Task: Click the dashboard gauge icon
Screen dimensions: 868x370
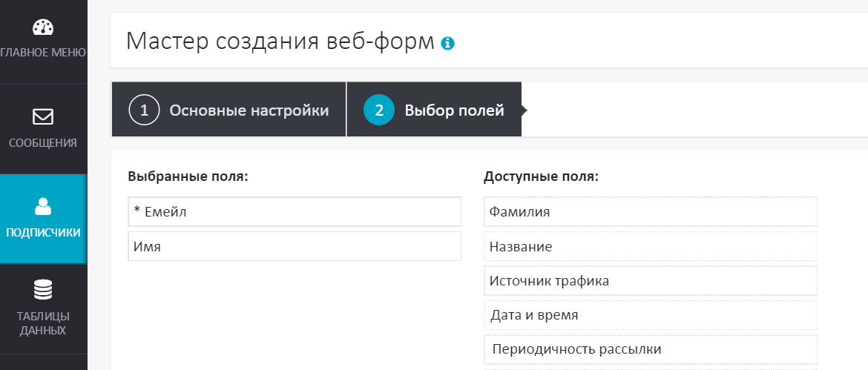Action: point(43,27)
